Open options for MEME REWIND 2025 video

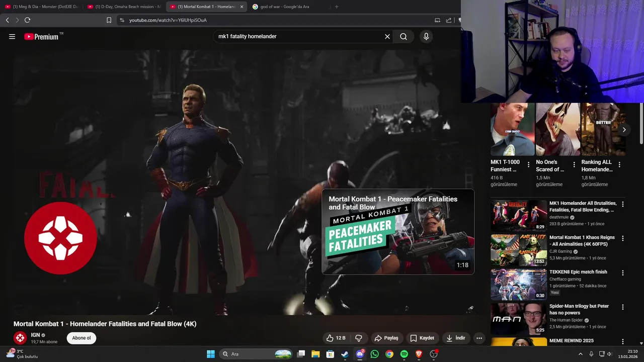pyautogui.click(x=623, y=341)
